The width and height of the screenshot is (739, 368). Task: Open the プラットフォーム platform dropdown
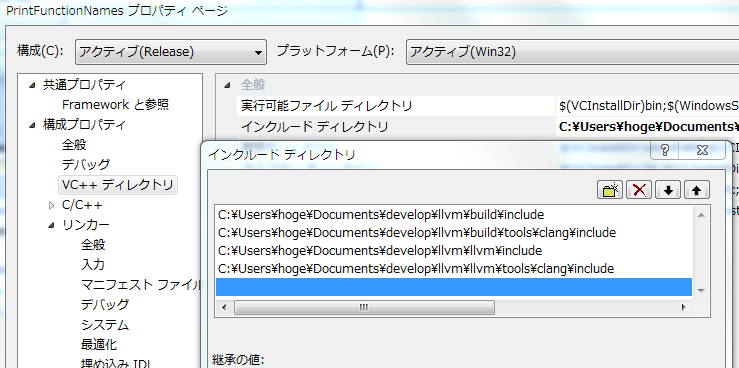[572, 51]
